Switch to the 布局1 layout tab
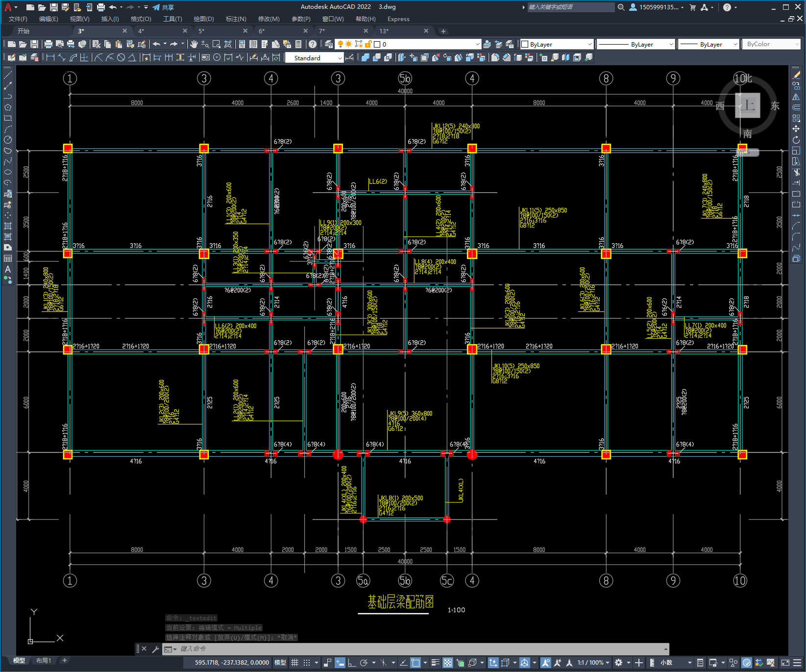 tap(44, 660)
